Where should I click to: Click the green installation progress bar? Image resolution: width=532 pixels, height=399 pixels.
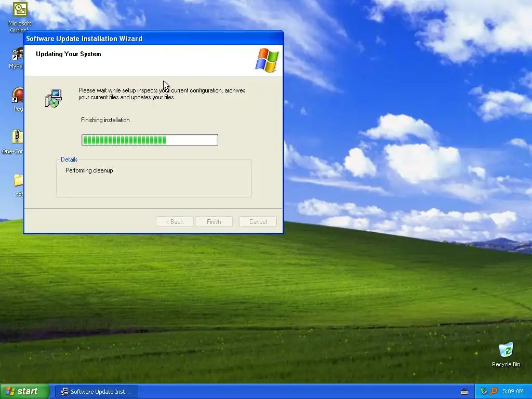click(150, 140)
